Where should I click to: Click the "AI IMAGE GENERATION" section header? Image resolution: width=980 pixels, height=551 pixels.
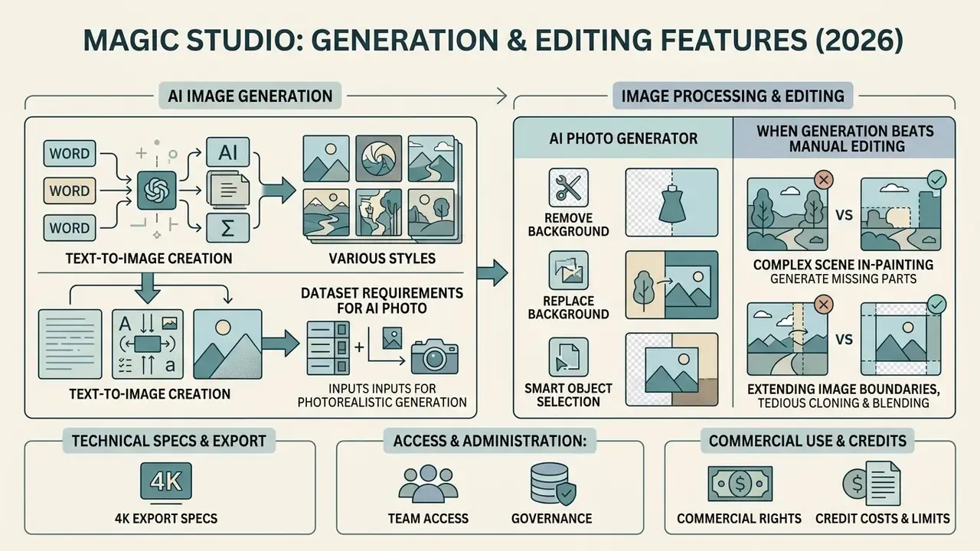250,96
